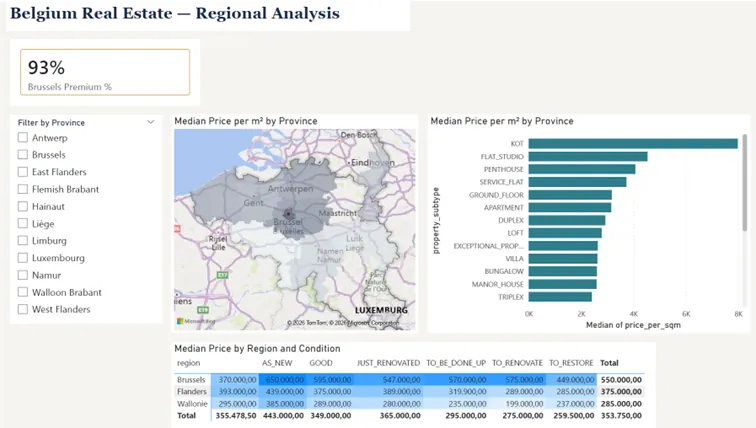Image resolution: width=756 pixels, height=428 pixels.
Task: Click the Microsoft Bing logo on map
Action: 196,321
